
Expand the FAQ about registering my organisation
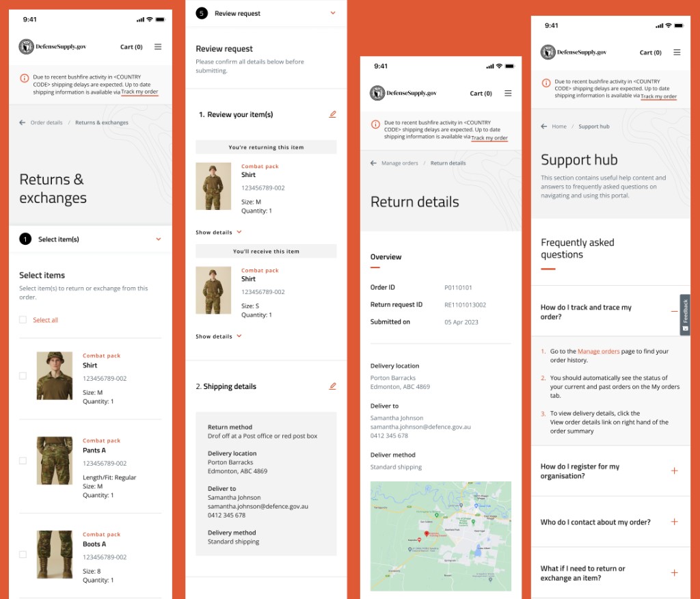point(675,471)
